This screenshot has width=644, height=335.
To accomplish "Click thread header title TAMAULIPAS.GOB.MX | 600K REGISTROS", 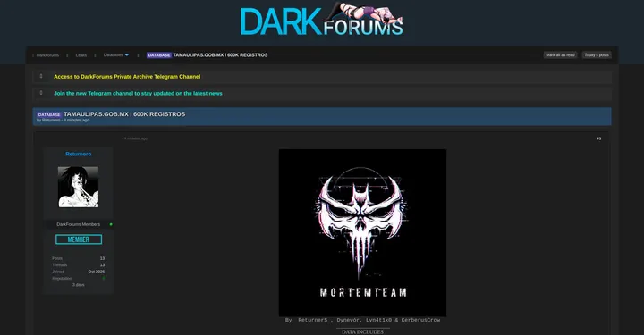I will click(124, 114).
